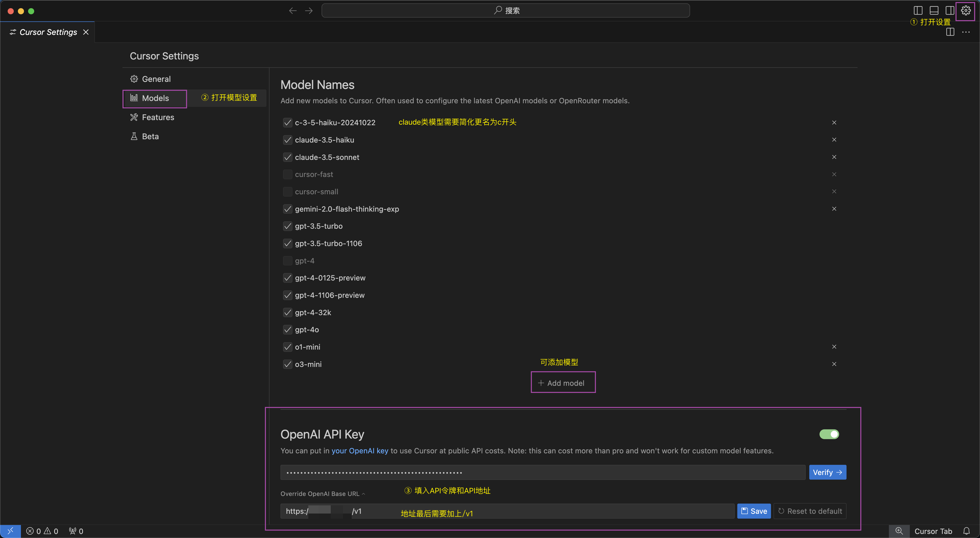Viewport: 980px width, 538px height.
Task: Remove the o3-mini model with X
Action: (834, 364)
